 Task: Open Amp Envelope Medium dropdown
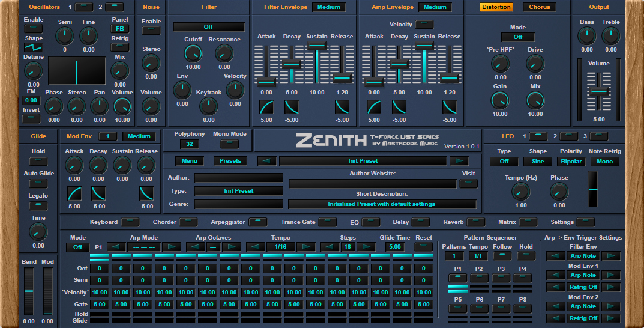[x=435, y=7]
